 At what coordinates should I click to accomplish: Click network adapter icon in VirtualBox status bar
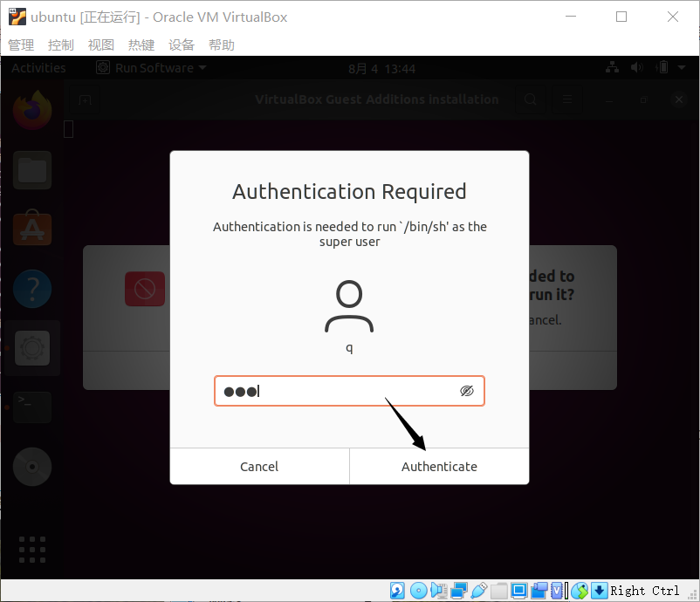(458, 591)
